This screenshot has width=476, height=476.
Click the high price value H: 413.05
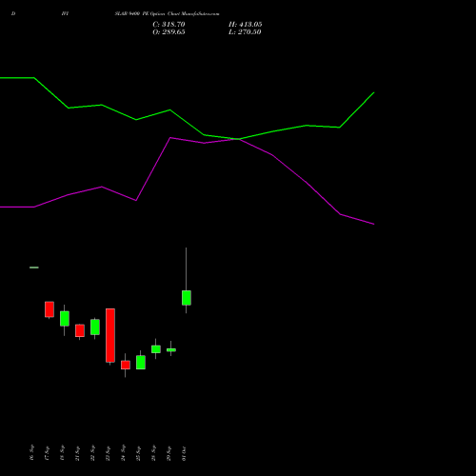[246, 25]
